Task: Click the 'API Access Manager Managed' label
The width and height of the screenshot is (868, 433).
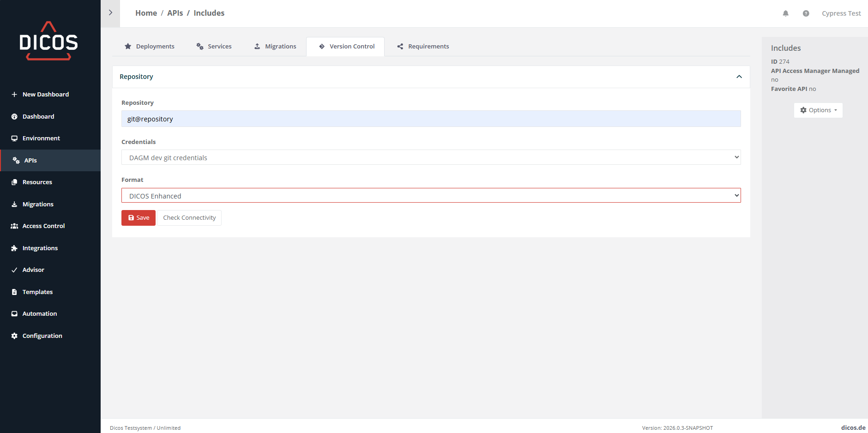Action: point(815,71)
